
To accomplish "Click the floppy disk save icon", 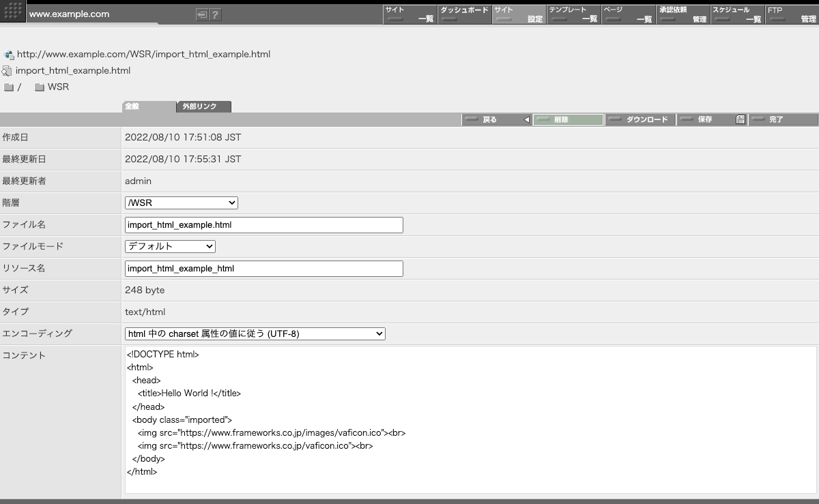I will click(741, 120).
